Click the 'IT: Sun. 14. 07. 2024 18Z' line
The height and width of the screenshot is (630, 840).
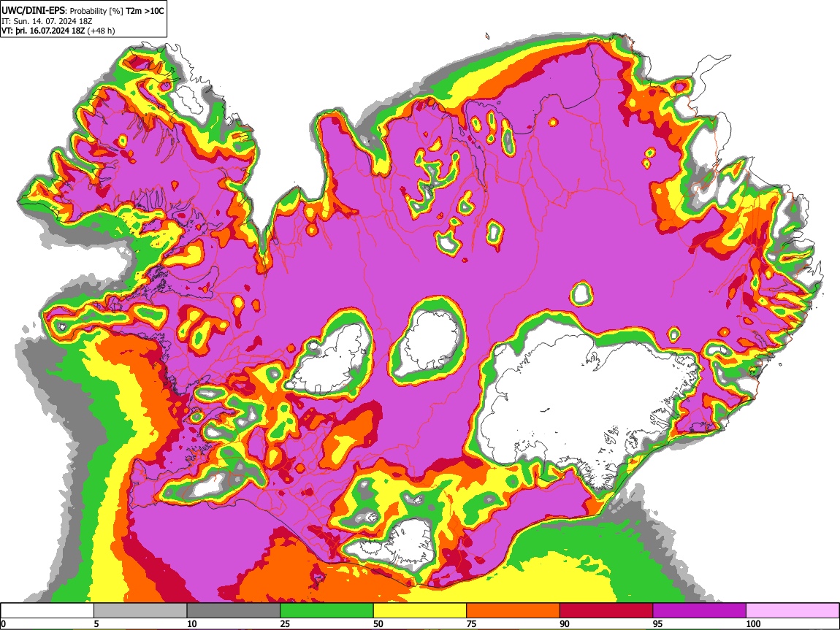(x=47, y=21)
